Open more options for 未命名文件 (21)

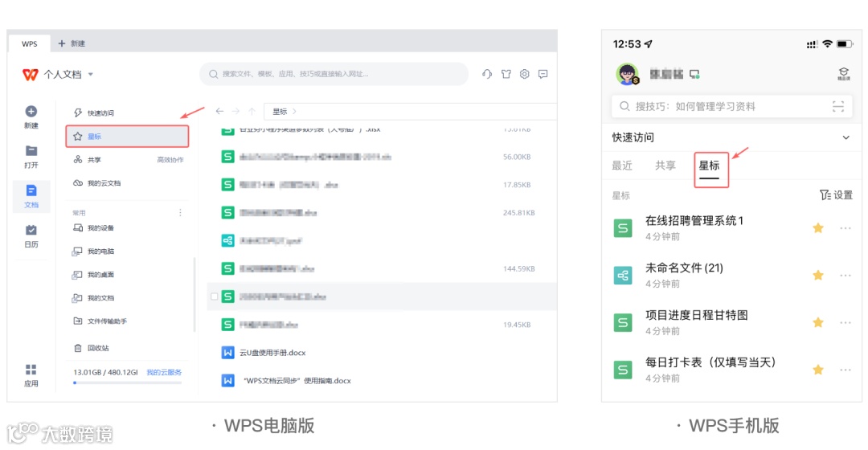coord(845,275)
